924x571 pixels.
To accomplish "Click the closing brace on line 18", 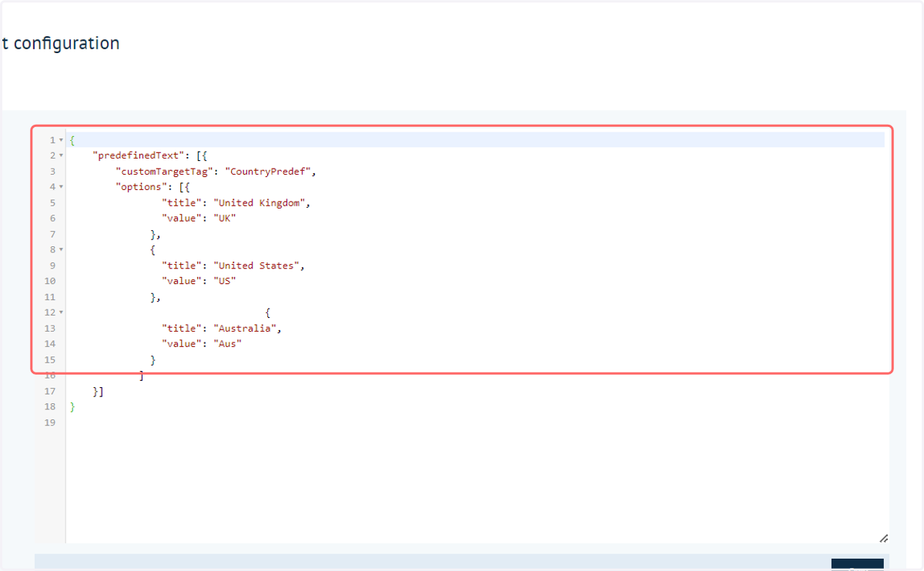I will point(72,406).
